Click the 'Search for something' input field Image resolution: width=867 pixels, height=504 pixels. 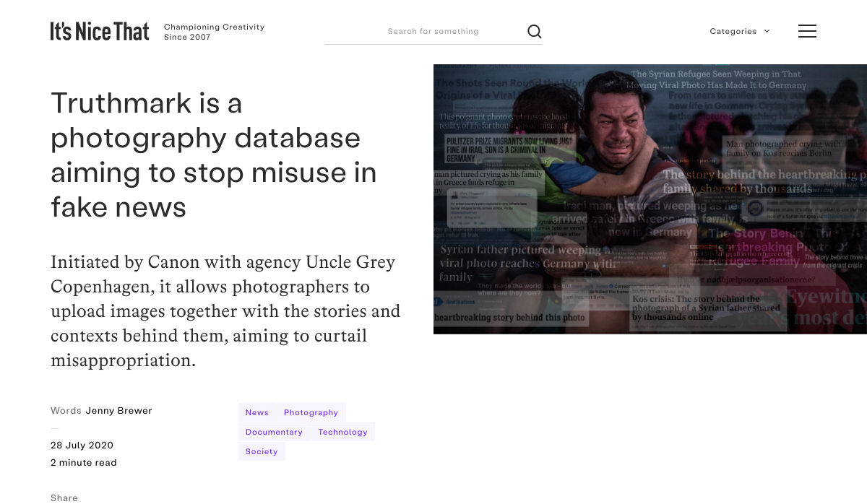tap(433, 31)
